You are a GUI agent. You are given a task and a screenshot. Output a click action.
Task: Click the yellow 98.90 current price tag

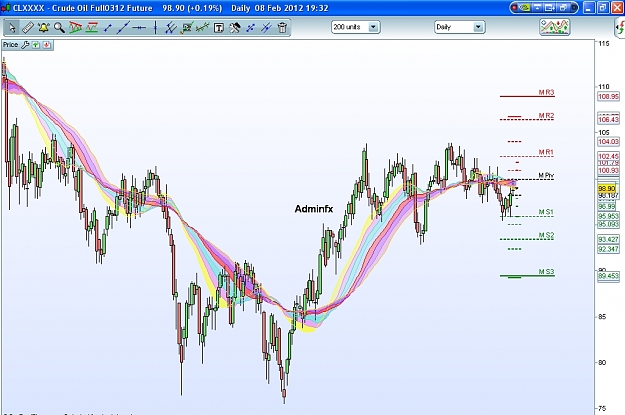(x=607, y=189)
